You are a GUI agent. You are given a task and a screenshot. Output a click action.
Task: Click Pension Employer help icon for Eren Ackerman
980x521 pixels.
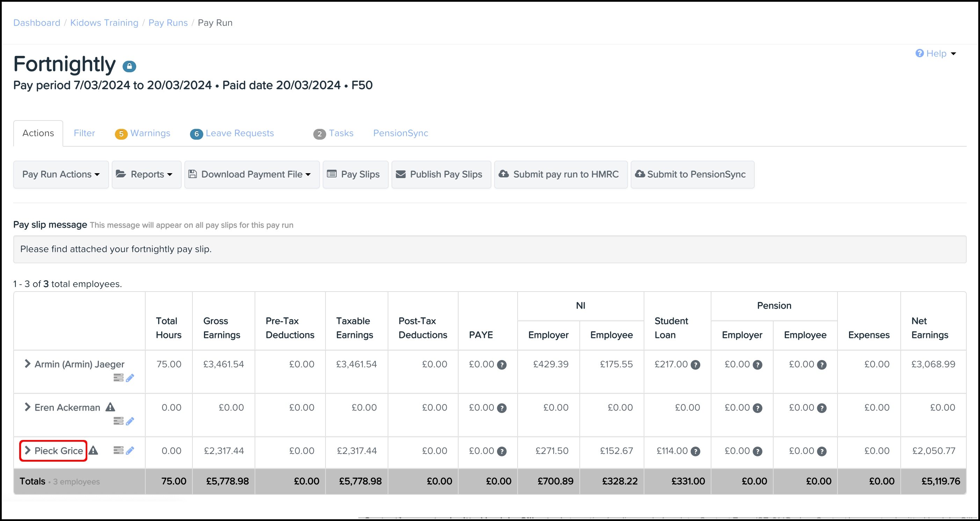tap(758, 409)
